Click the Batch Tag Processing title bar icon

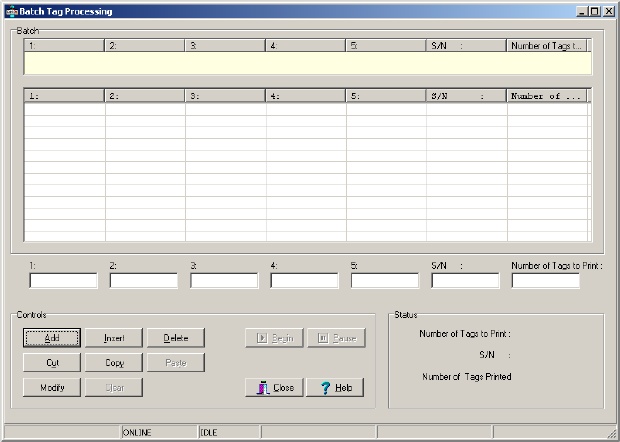coord(11,11)
